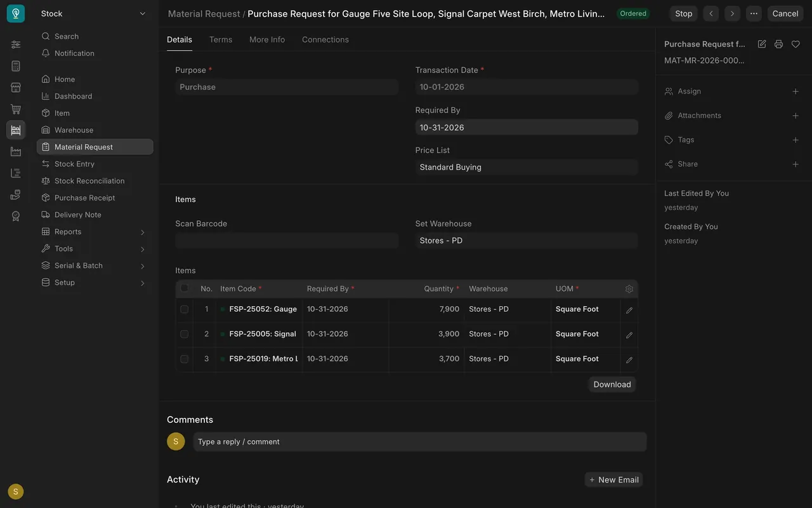Switch to the More Info tab
The image size is (812, 508).
tap(267, 39)
